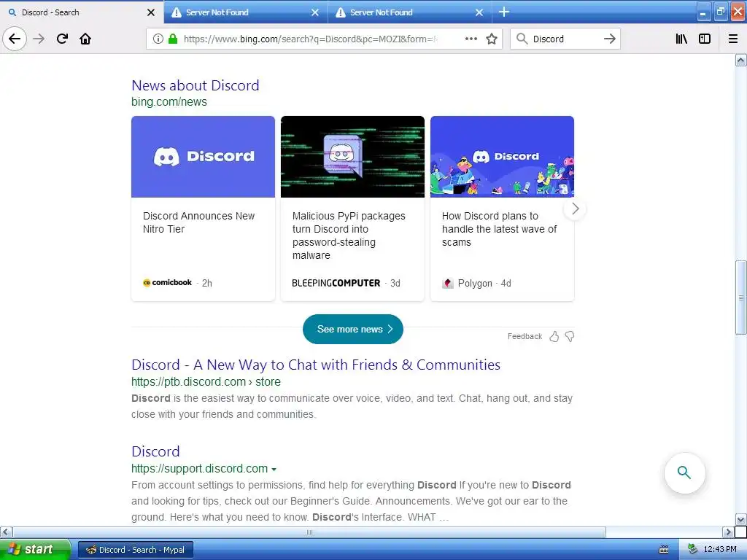Click the vertical scrollbar thumb
This screenshot has height=560, width=747.
[740, 297]
